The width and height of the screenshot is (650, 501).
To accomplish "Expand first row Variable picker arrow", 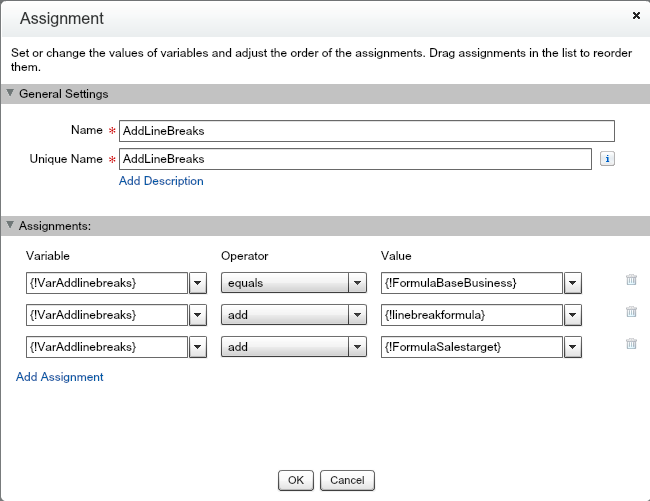I will click(x=197, y=283).
